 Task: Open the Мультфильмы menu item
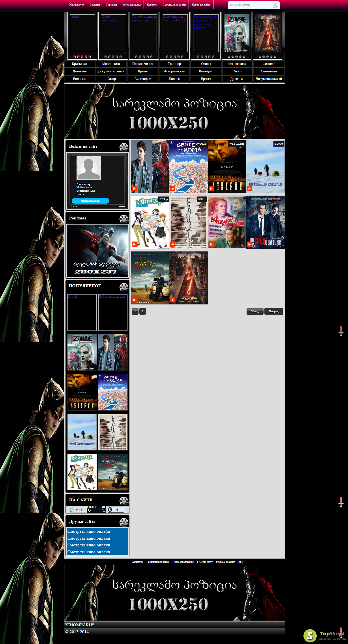(x=132, y=4)
